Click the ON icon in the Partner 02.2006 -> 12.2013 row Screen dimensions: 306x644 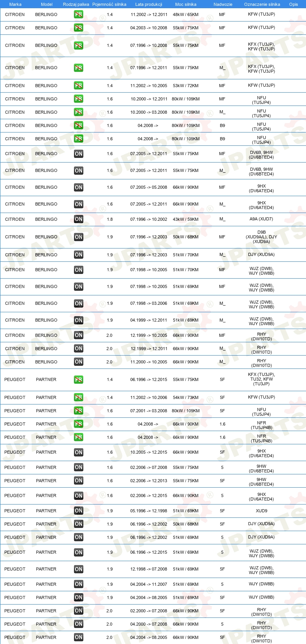tap(79, 481)
